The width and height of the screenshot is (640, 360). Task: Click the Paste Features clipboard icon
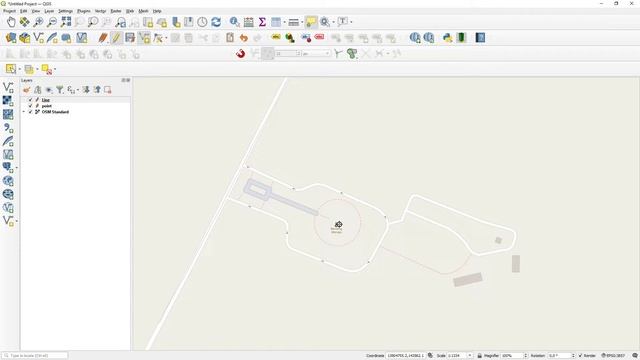[230, 38]
